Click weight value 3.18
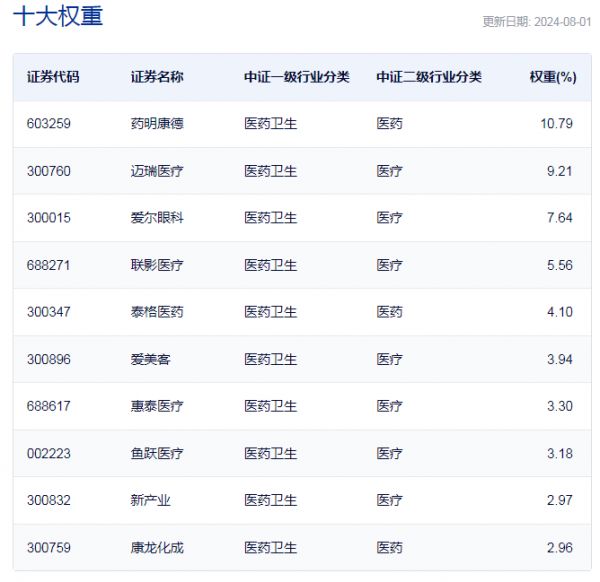The width and height of the screenshot is (600, 582). 559,453
